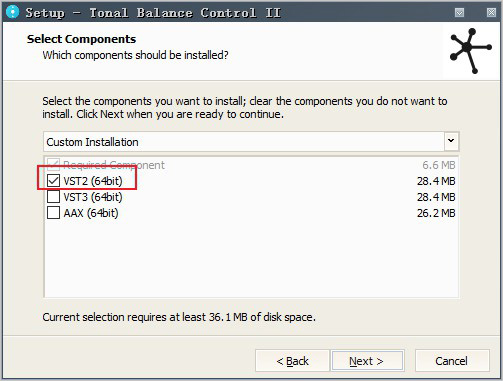Enable the VST3 (64bit) component

tap(53, 197)
